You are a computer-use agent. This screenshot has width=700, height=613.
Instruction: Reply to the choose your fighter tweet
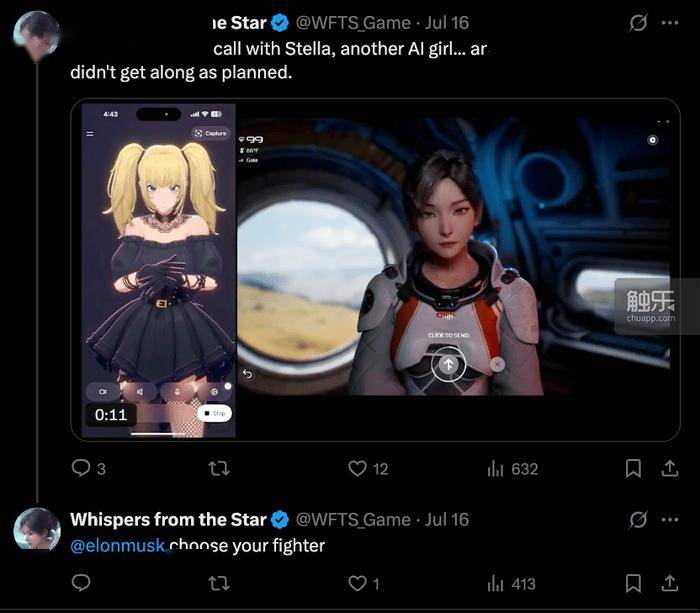pyautogui.click(x=81, y=583)
